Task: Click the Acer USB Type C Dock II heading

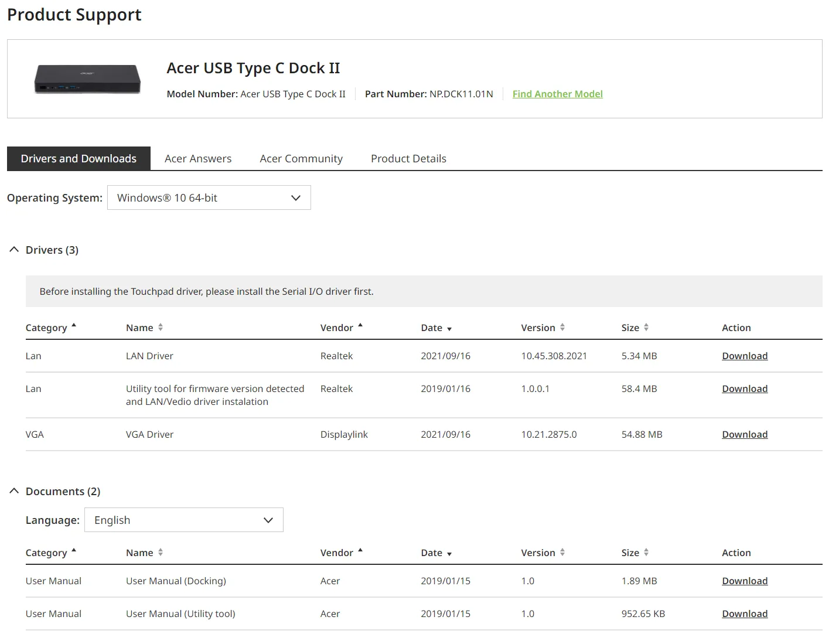Action: (x=253, y=68)
